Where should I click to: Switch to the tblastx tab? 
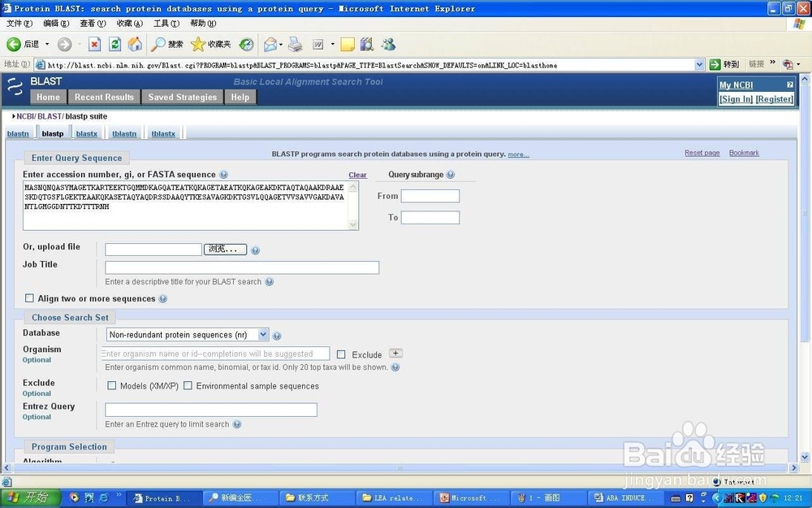click(x=163, y=134)
